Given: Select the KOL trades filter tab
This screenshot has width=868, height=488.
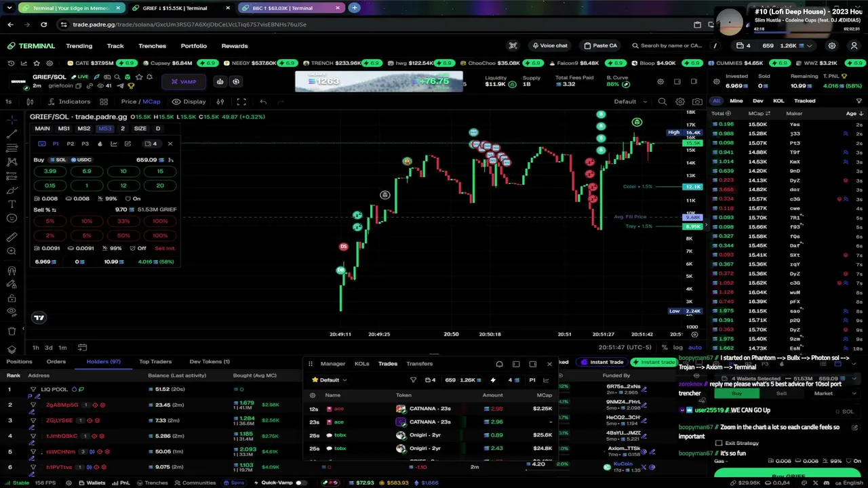Looking at the screenshot, I should tap(778, 101).
